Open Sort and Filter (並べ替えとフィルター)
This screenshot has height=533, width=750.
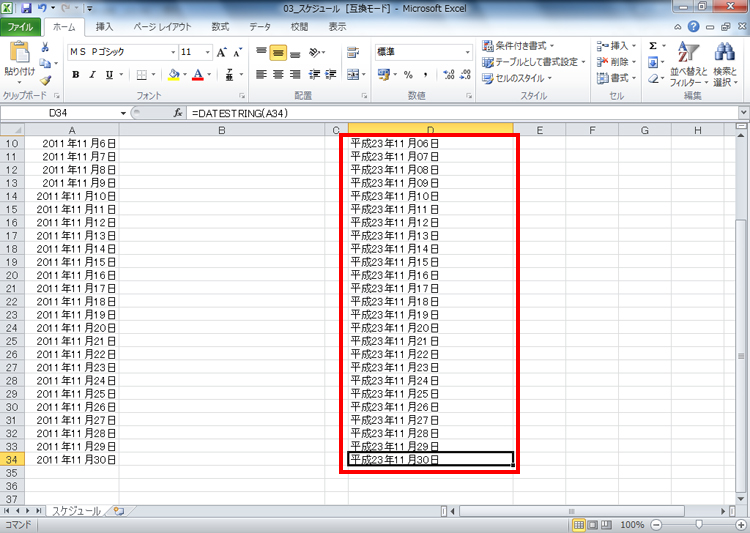tap(688, 64)
